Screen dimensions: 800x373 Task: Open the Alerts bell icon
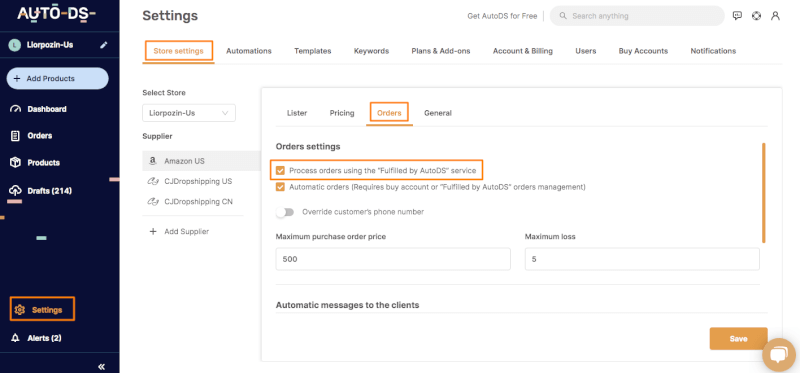(x=15, y=338)
